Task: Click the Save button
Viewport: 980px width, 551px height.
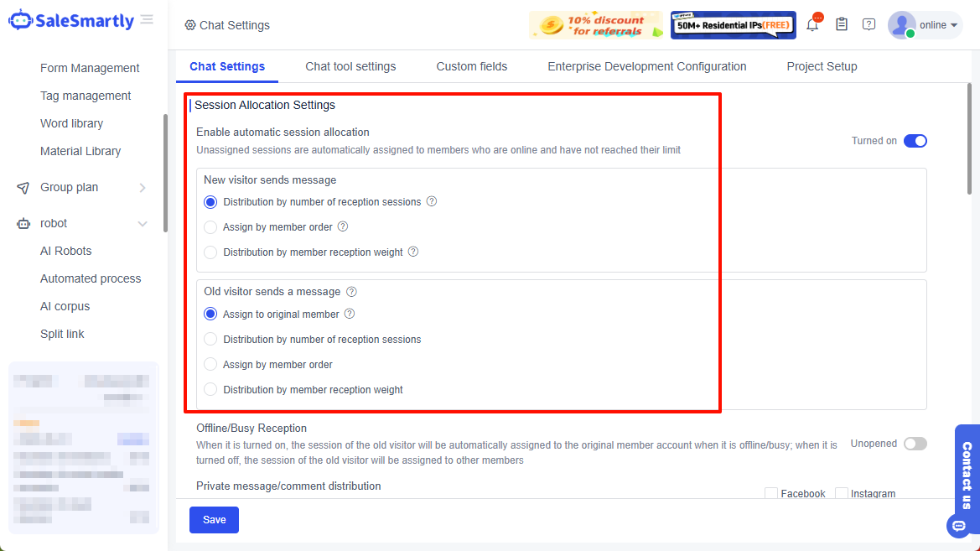Action: click(214, 520)
